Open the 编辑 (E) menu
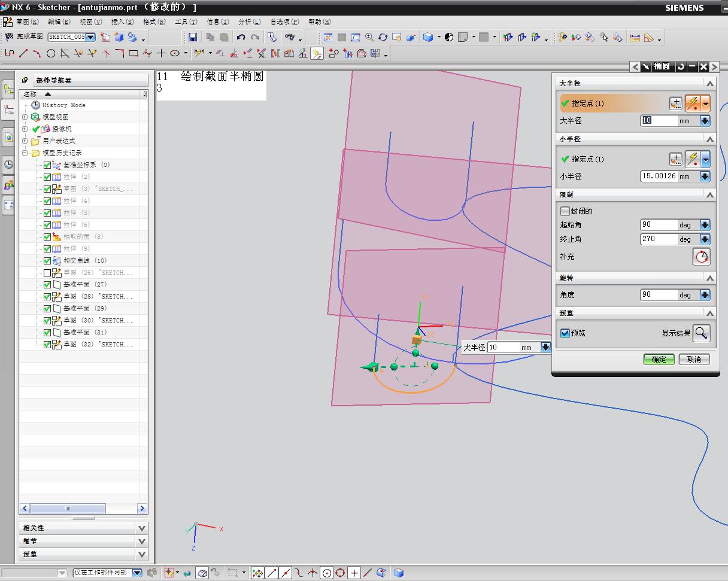The height and width of the screenshot is (581, 728). tap(59, 22)
